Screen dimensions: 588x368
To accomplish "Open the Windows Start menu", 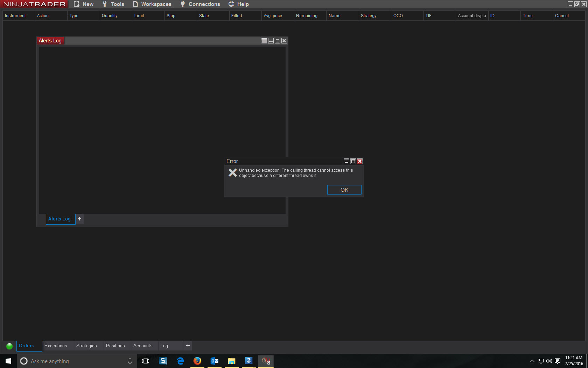I will (8, 361).
